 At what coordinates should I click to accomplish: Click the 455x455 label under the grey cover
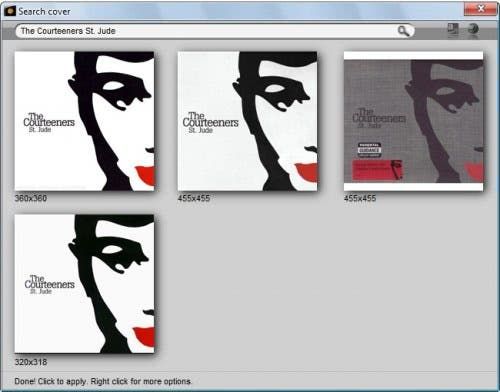tap(360, 198)
